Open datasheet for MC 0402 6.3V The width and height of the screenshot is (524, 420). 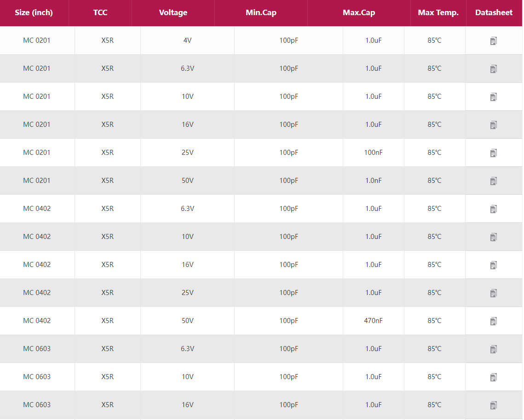(493, 209)
